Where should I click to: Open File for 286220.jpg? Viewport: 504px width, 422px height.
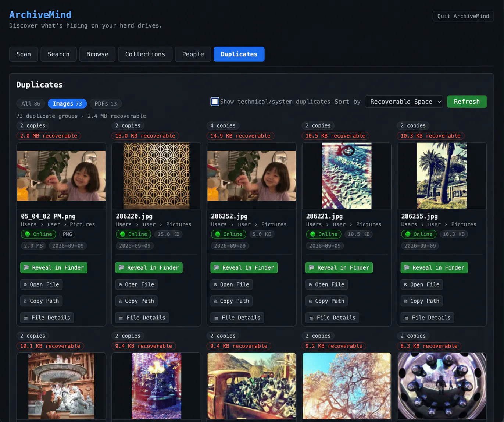pos(136,284)
